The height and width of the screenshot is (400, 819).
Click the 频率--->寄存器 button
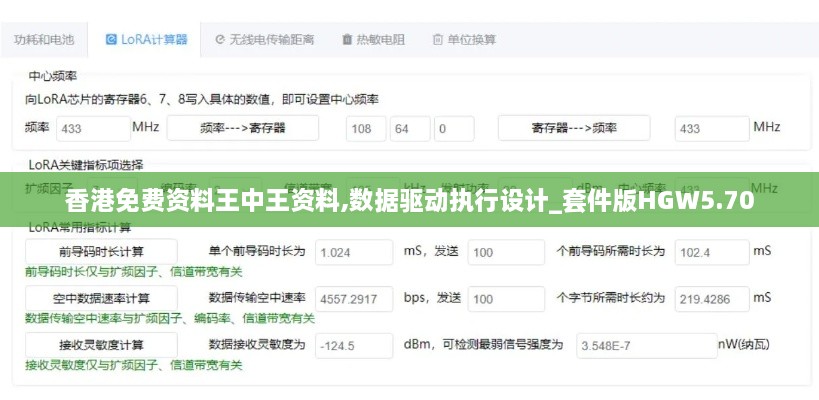(x=243, y=128)
